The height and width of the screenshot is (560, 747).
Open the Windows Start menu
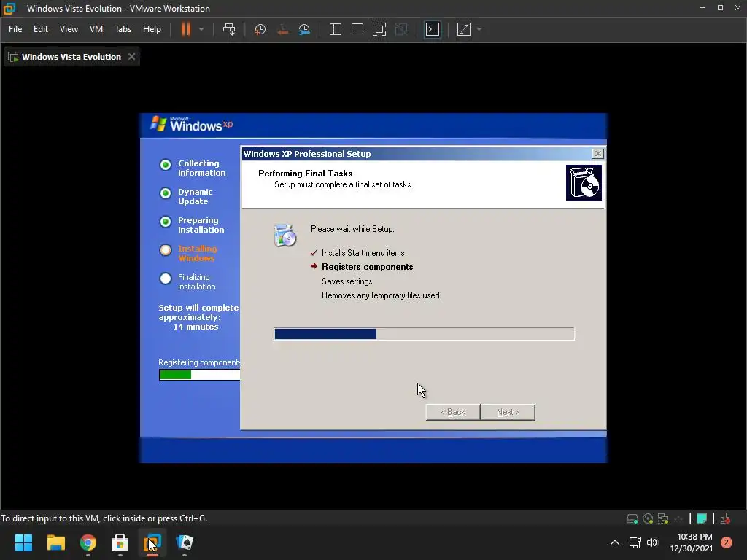pos(23,542)
